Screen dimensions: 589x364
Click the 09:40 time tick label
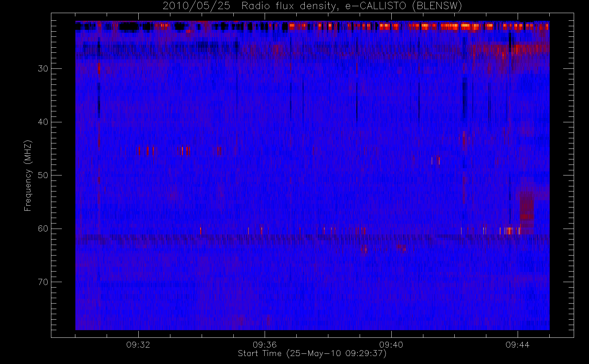[391, 345]
